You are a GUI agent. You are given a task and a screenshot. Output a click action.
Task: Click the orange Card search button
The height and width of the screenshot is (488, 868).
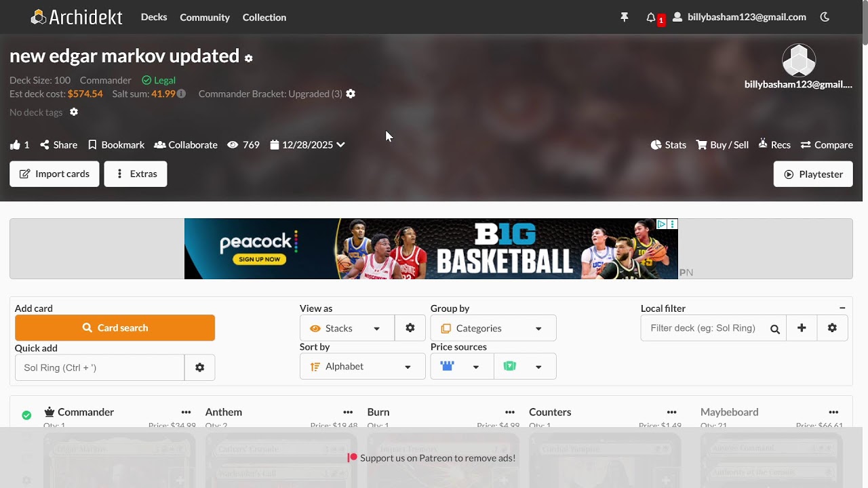(115, 328)
